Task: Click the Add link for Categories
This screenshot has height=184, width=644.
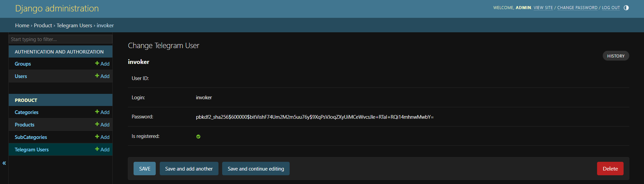Action: 102,112
